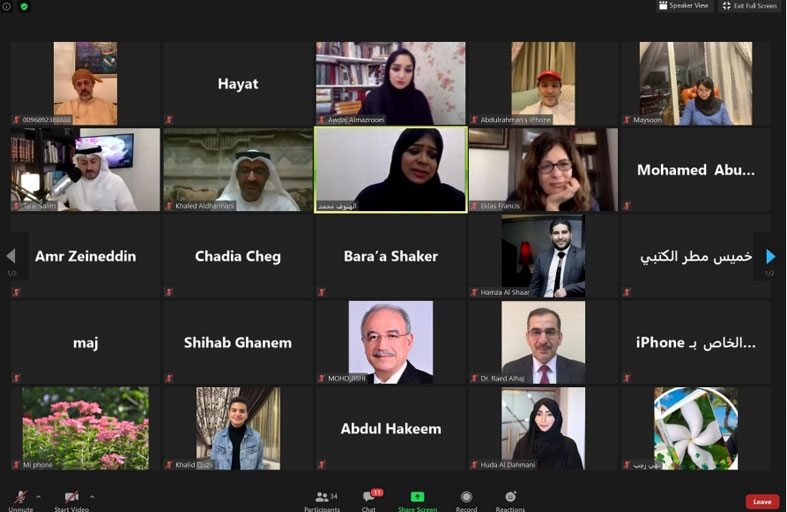Click the Shihab Ghanem participant tile

pos(238,342)
